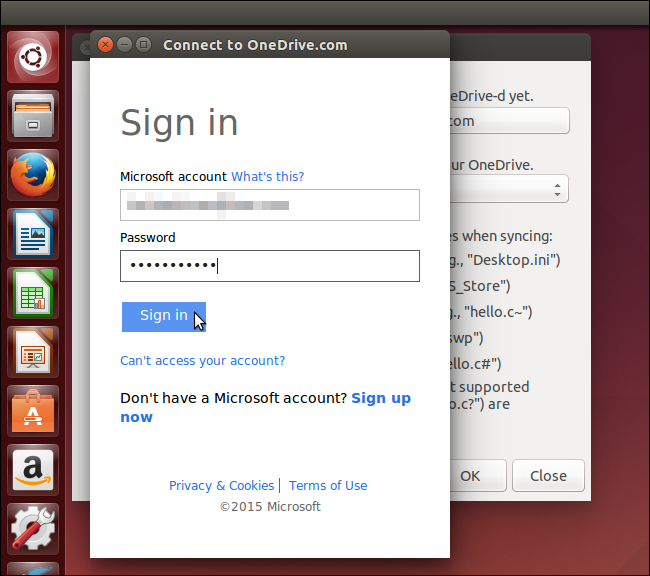Click the text field ending in "om" in background window

click(509, 121)
